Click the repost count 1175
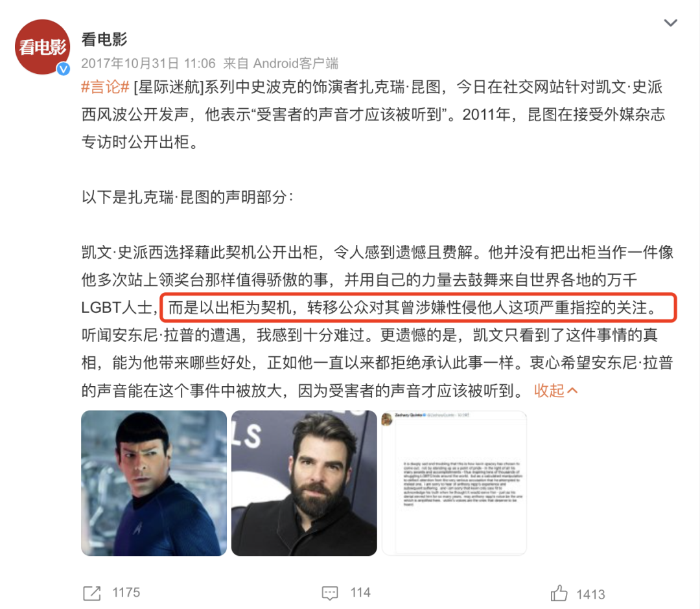Image resolution: width=700 pixels, height=609 pixels. tap(126, 593)
